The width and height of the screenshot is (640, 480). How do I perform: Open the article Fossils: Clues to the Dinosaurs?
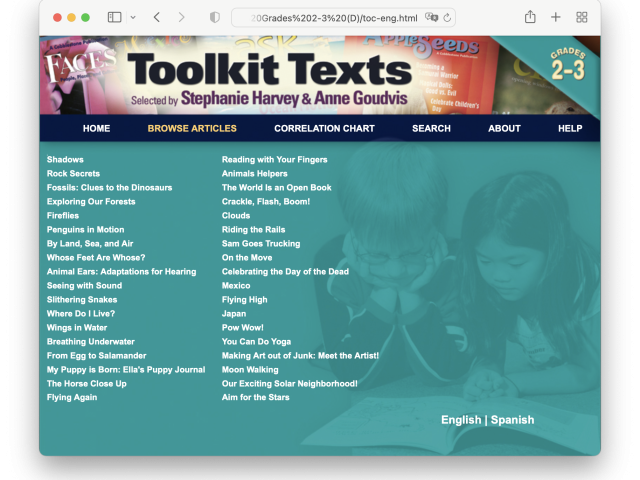109,188
